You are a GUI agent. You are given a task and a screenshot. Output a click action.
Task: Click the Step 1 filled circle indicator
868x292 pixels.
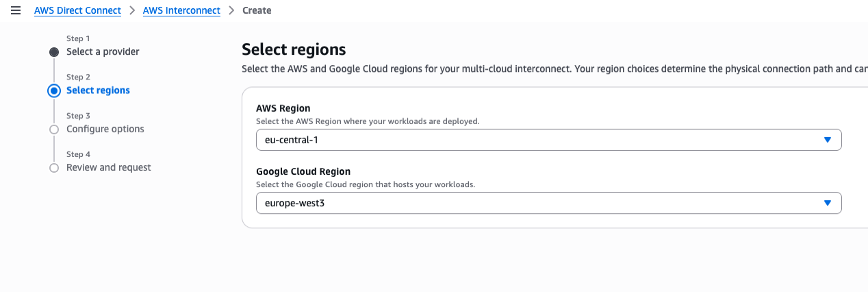point(54,52)
